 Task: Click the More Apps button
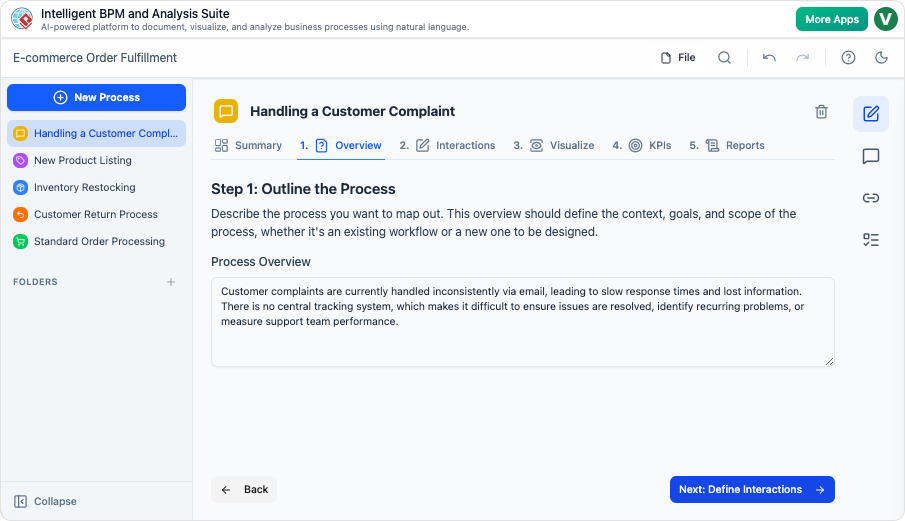[832, 19]
